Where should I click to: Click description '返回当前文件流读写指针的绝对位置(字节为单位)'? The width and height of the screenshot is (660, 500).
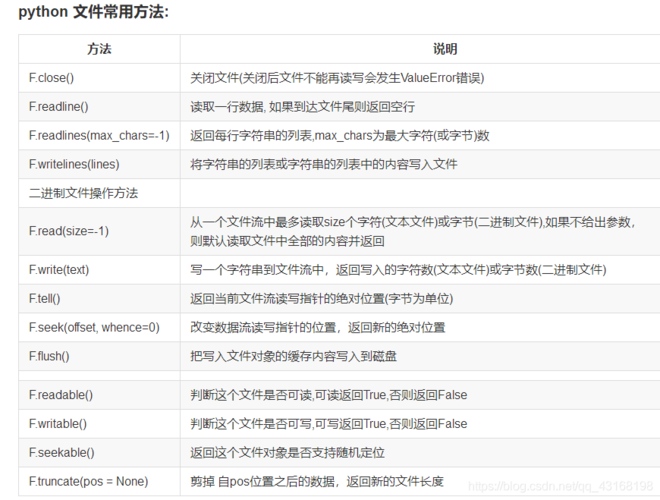pos(322,299)
